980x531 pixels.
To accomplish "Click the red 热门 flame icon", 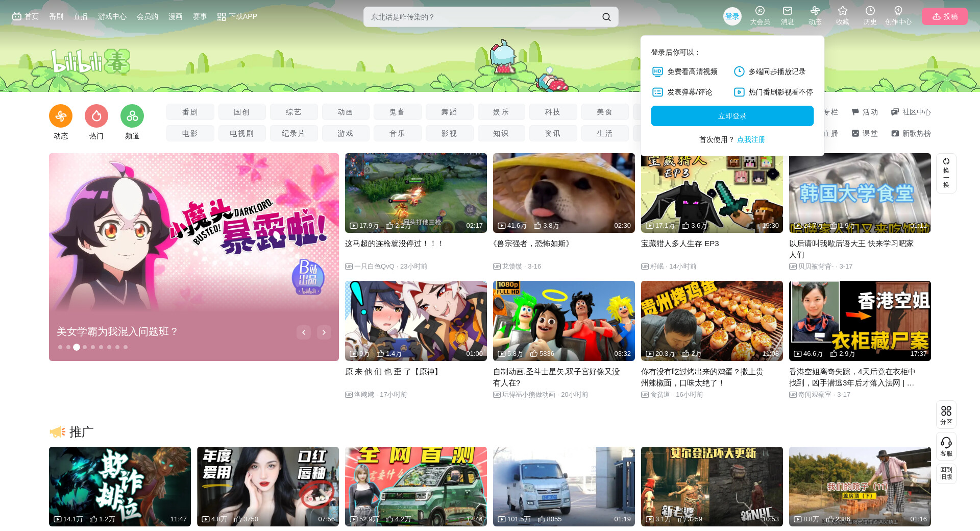I will click(x=96, y=116).
